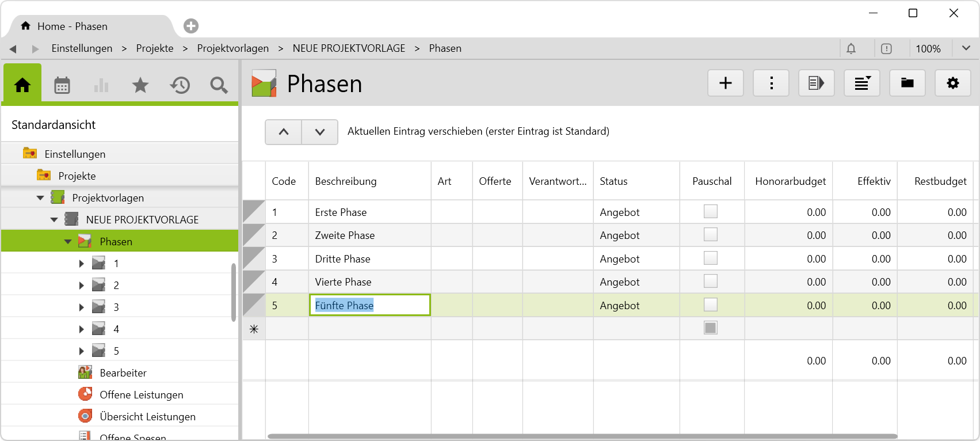This screenshot has height=441, width=980.
Task: Enable Pauschal checkbox for Erste Phase
Action: pyautogui.click(x=711, y=212)
